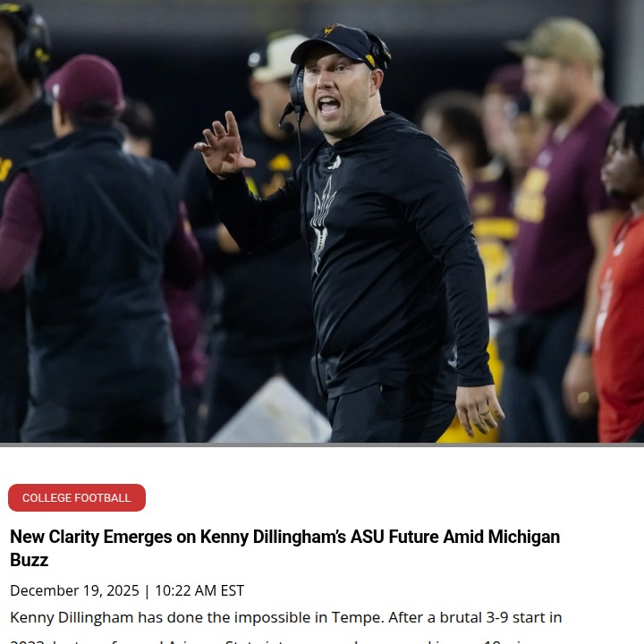The width and height of the screenshot is (644, 644).
Task: Click the 10:22 AM EST timestamp
Action: (199, 590)
